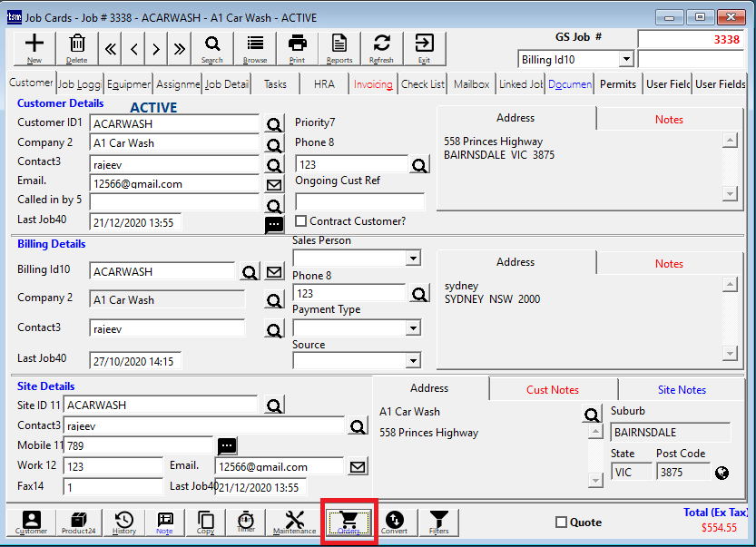Switch to the Invoicing tab
Image resolution: width=756 pixels, height=547 pixels.
(x=373, y=84)
